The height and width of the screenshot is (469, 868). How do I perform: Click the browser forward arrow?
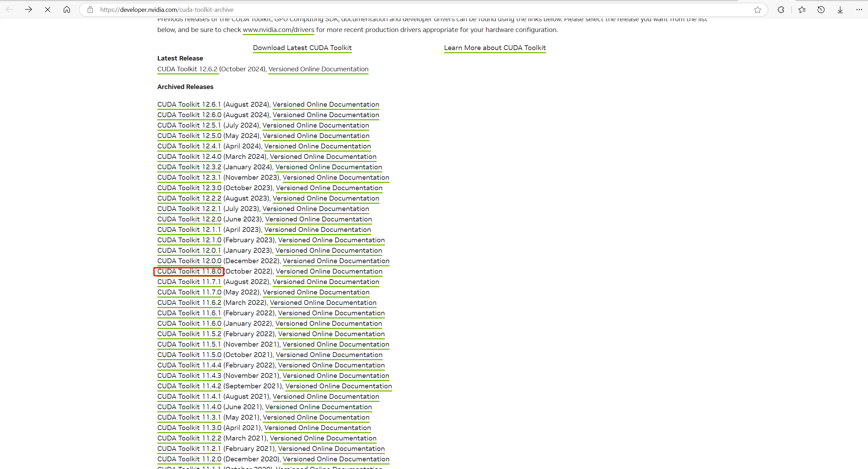tap(29, 10)
